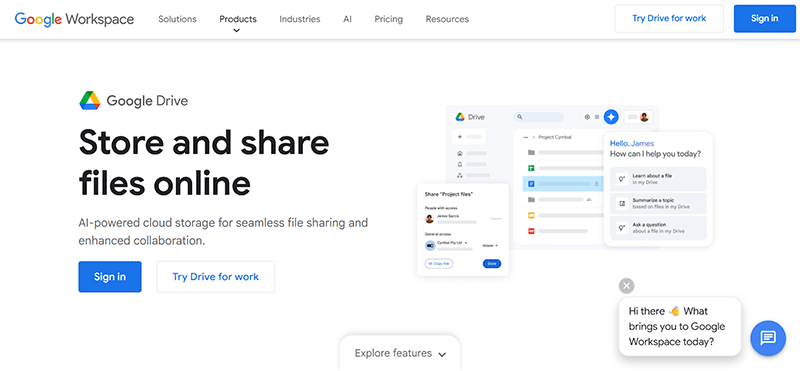Open the Pricing page
The height and width of the screenshot is (371, 800).
388,19
